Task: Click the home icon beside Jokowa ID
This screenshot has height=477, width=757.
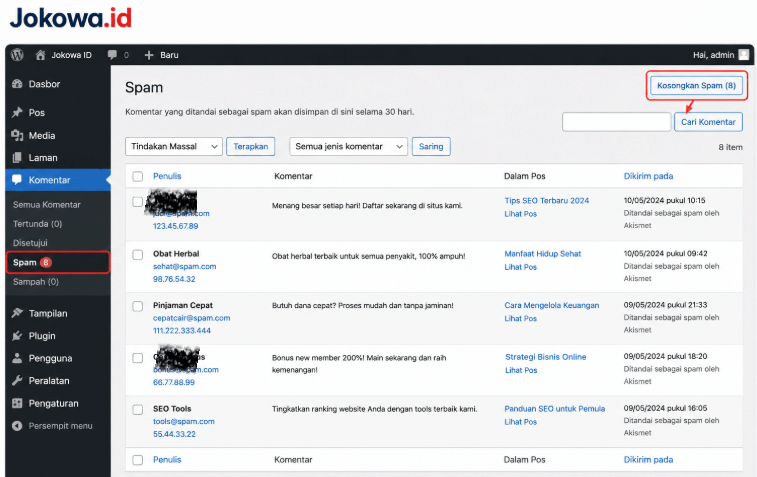Action: click(41, 55)
